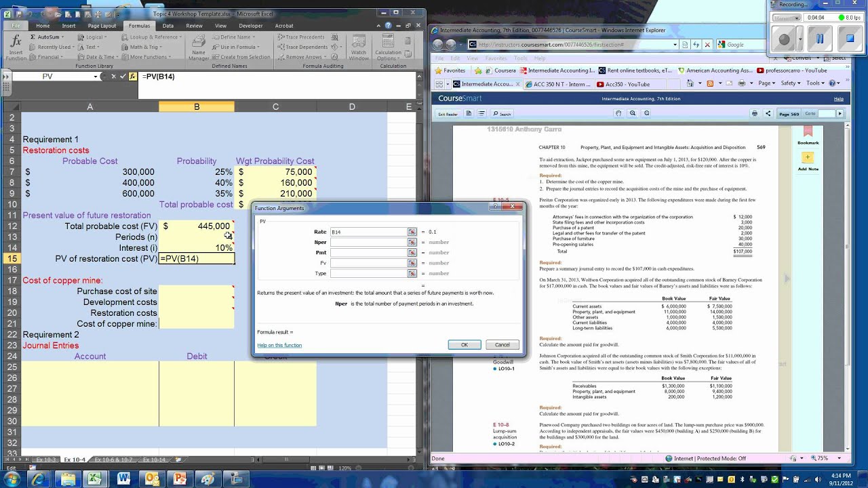Open the Page Layout ribbon tab
The width and height of the screenshot is (868, 488).
coord(102,26)
